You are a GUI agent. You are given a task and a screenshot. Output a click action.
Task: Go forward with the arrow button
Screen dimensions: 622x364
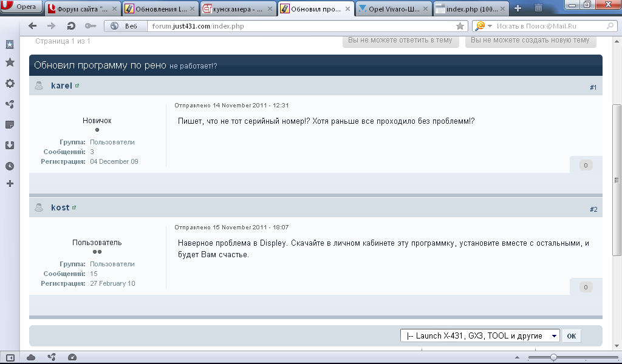(52, 26)
